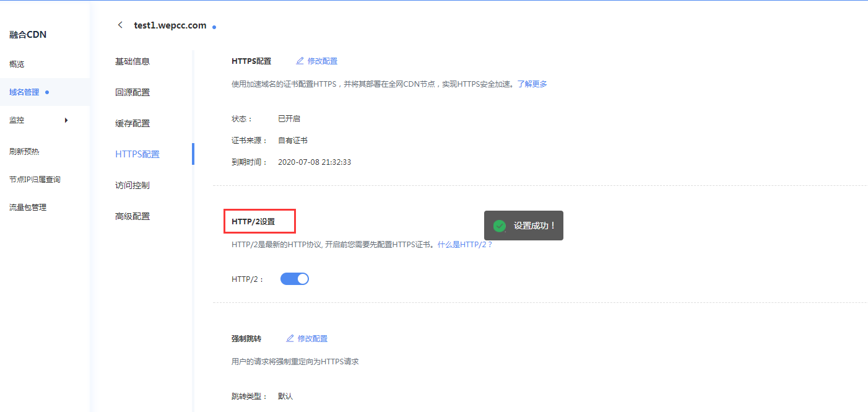Click the expiry time 2020-07-08 21:32:33
The height and width of the screenshot is (412, 868).
[x=315, y=162]
